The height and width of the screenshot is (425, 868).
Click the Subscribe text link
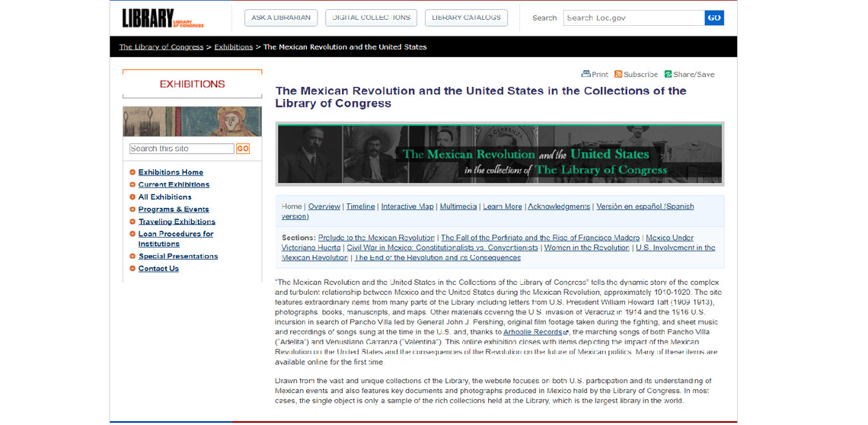tap(640, 74)
